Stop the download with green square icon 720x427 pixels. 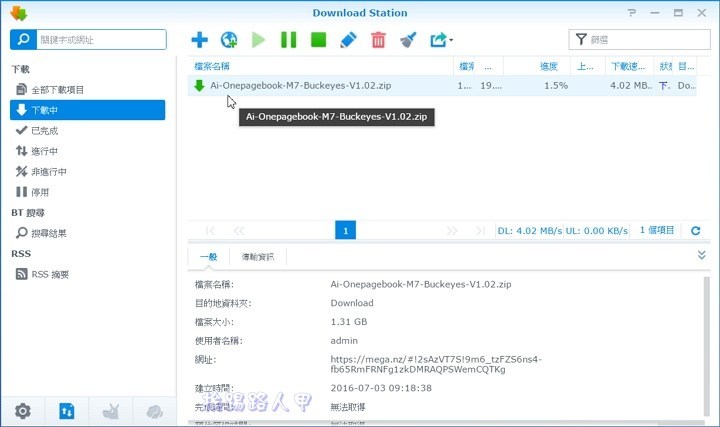pyautogui.click(x=318, y=40)
